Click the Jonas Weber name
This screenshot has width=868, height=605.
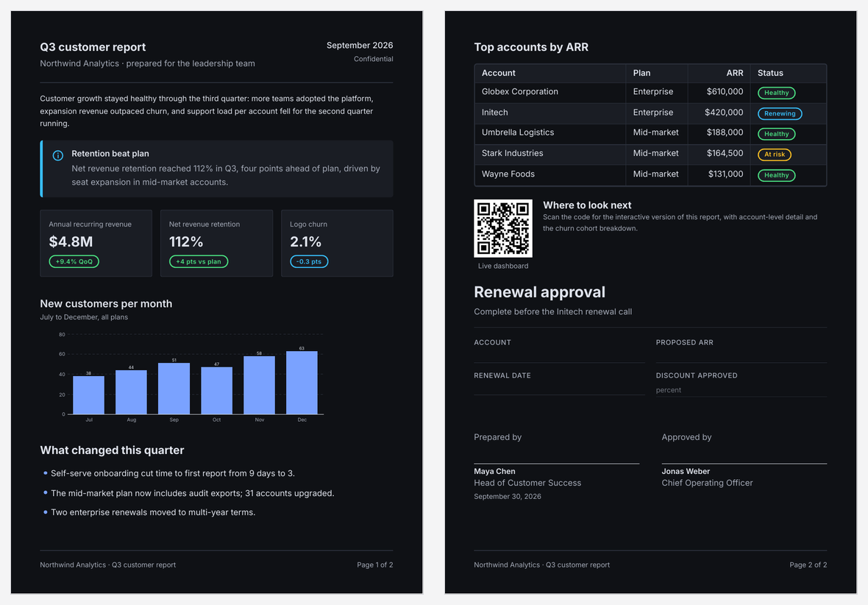[x=686, y=472]
